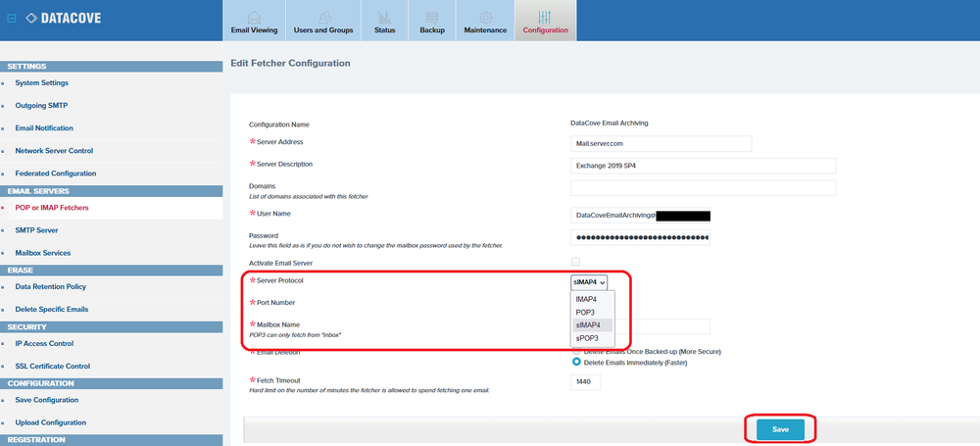Go to the Backup tab
Image resolution: width=980 pixels, height=446 pixels.
coord(432,21)
